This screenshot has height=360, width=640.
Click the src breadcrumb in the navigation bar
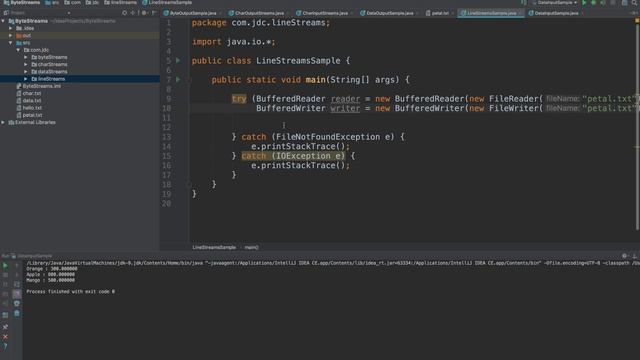tap(52, 3)
